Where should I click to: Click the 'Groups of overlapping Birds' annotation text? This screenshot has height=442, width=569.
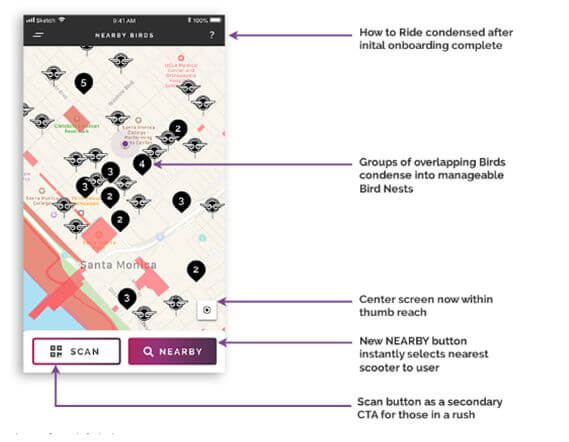432,162
